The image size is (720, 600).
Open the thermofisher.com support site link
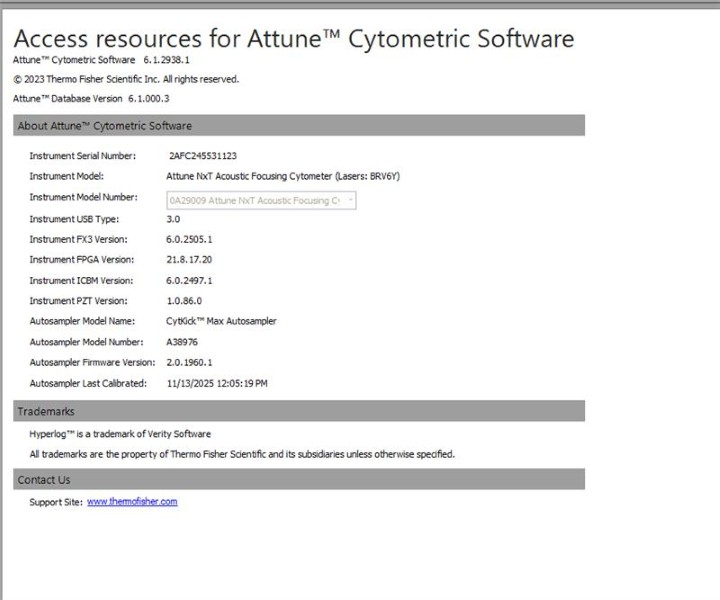click(x=132, y=502)
